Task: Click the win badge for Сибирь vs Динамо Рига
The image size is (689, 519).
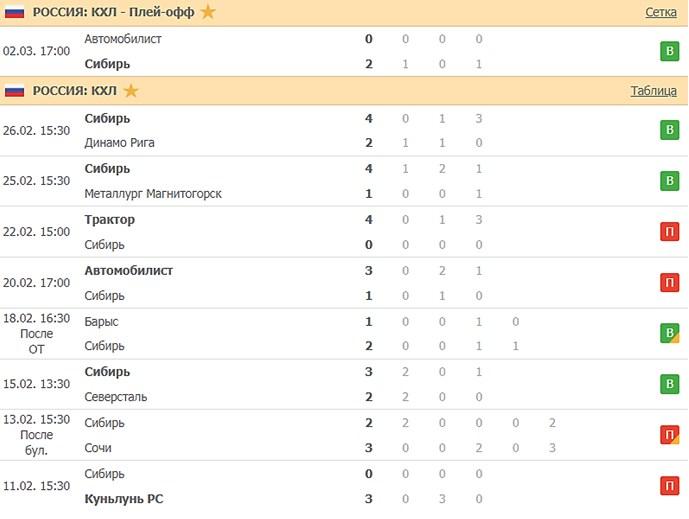Action: (669, 130)
